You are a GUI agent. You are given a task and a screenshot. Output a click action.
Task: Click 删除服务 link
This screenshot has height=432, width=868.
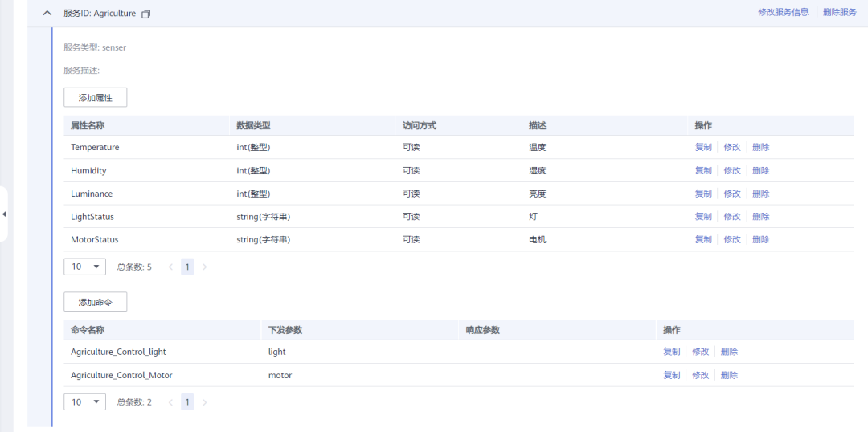840,12
